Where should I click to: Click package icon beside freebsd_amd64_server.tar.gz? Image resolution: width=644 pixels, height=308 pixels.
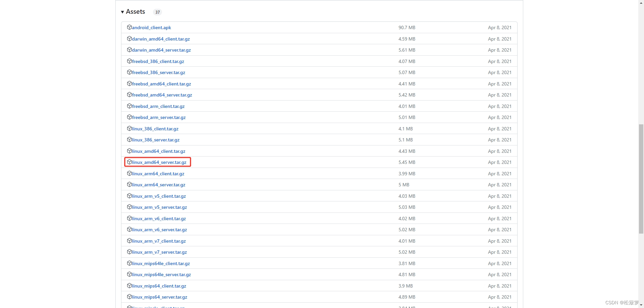[129, 95]
